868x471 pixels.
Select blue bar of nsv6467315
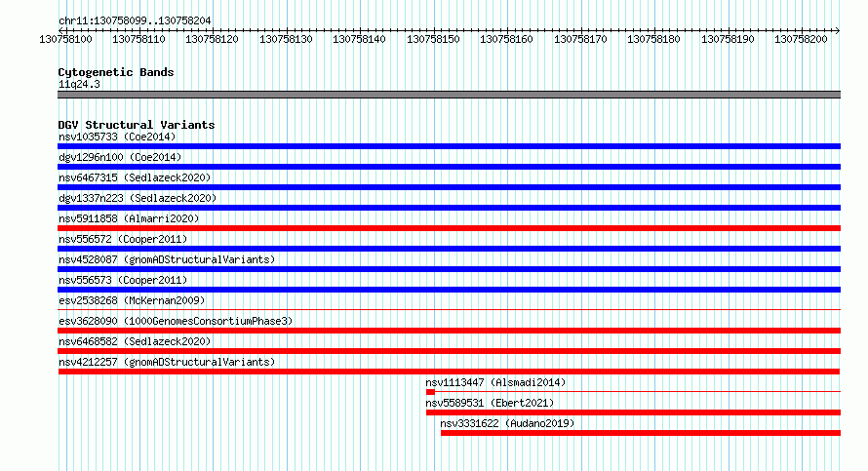click(449, 187)
